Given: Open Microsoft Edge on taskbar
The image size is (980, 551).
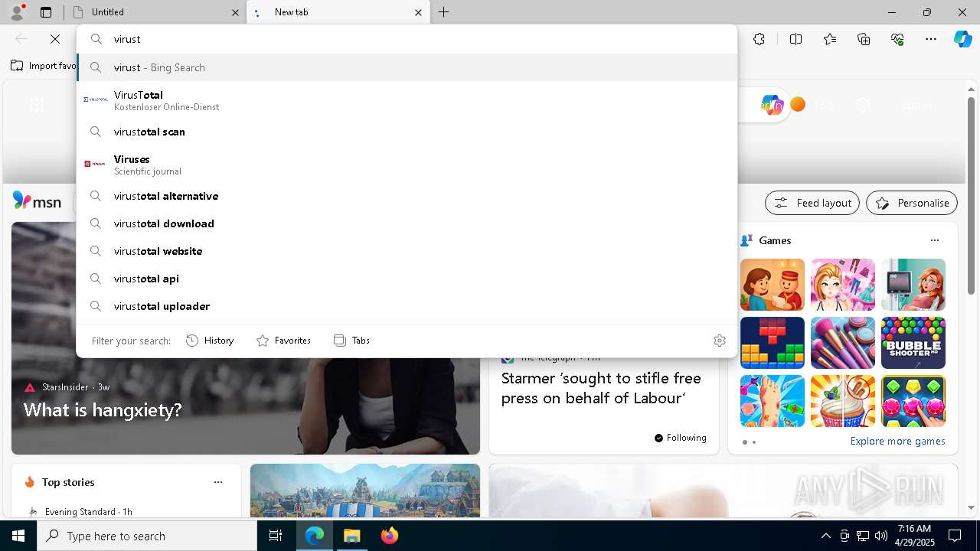Looking at the screenshot, I should point(315,536).
